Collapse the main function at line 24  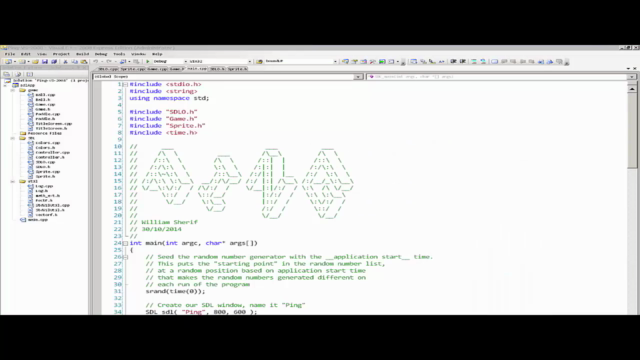click(x=125, y=243)
